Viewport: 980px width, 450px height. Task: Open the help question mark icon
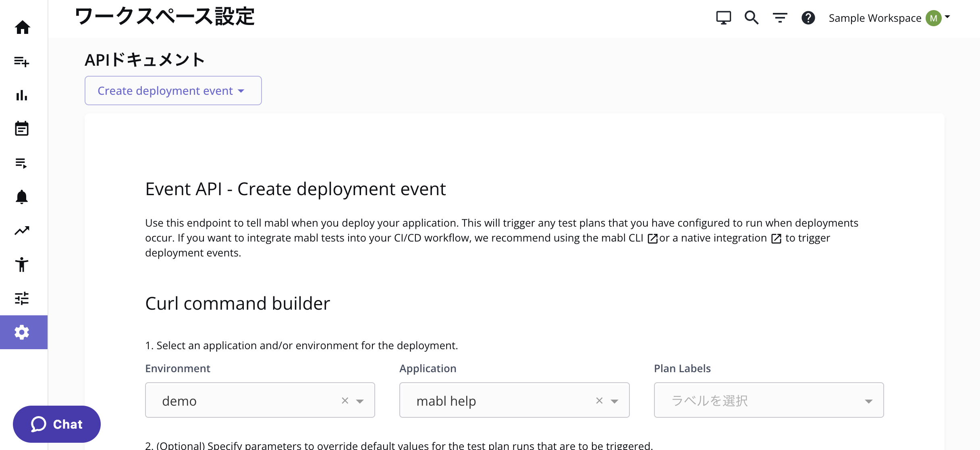click(808, 18)
